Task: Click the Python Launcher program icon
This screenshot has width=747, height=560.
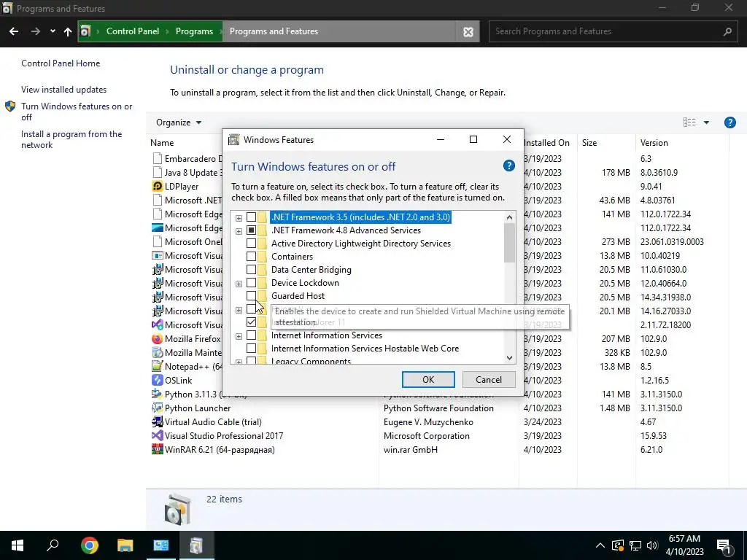Action: (158, 408)
